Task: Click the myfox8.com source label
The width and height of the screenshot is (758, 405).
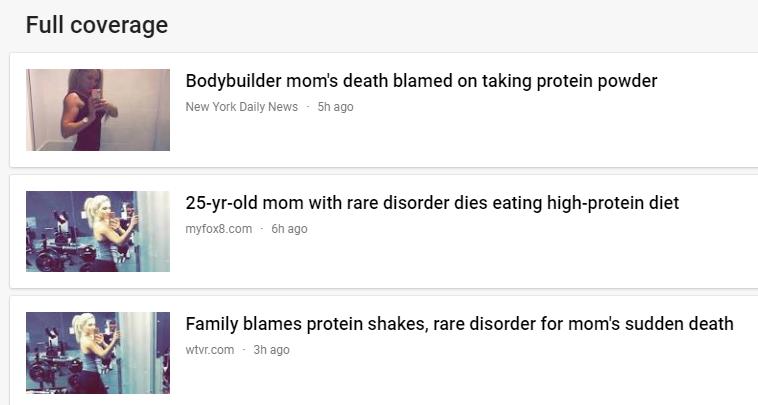Action: [219, 229]
